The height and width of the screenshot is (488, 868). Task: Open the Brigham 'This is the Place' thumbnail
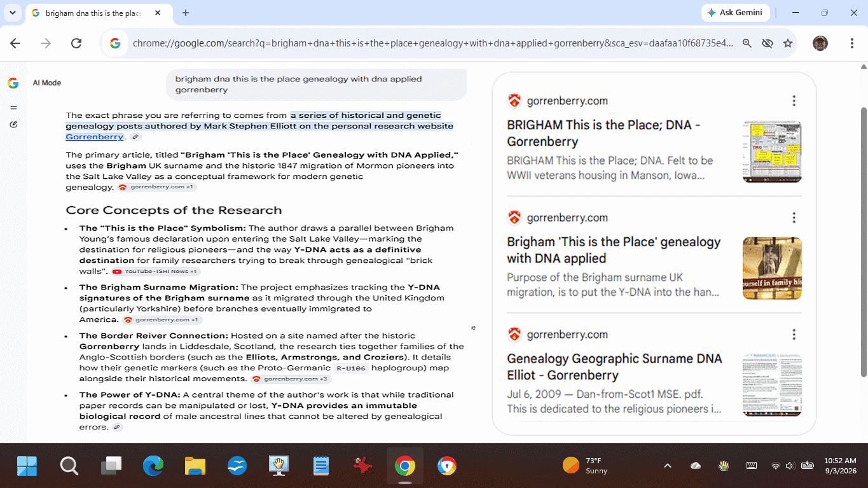[772, 268]
